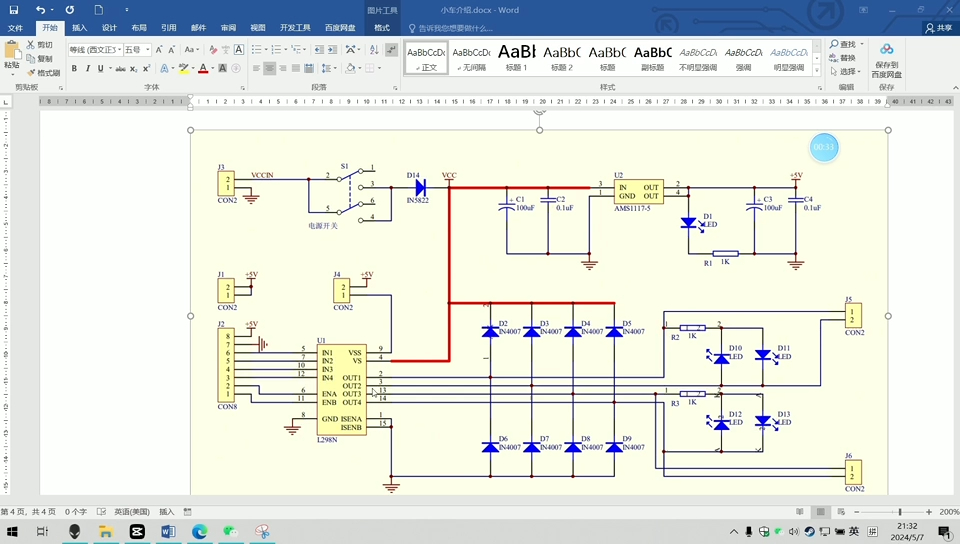The image size is (960, 544).
Task: Click the zoom slider in the status bar
Action: tap(899, 512)
